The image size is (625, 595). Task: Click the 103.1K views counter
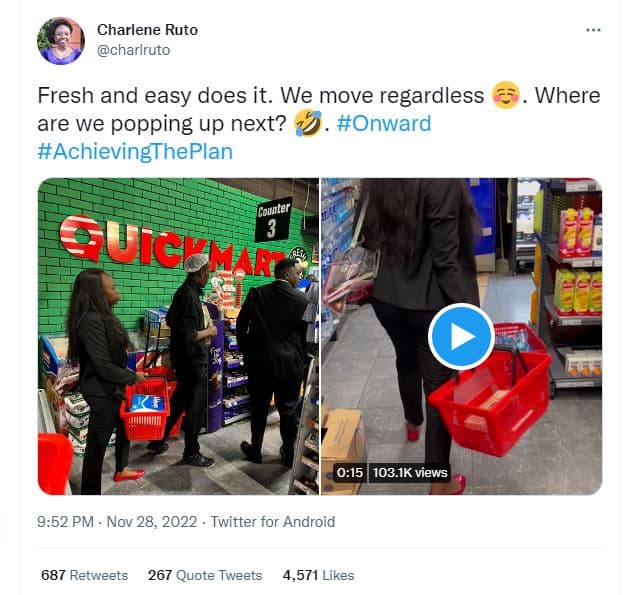(x=410, y=473)
